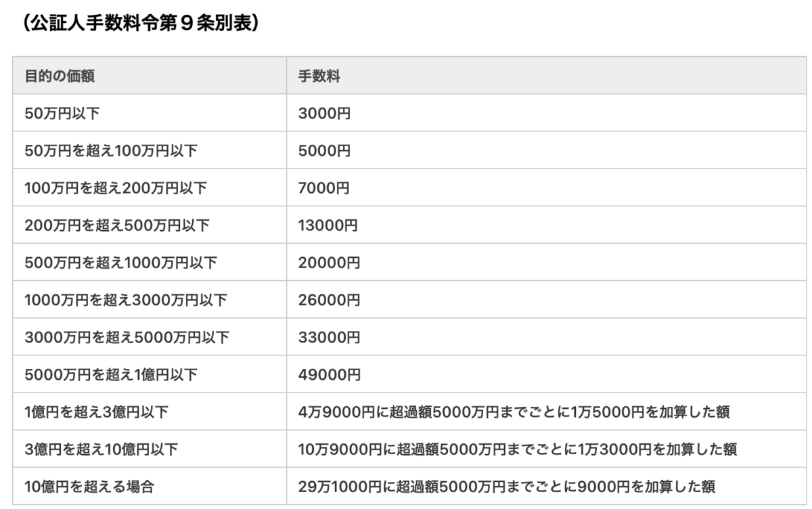Click the fee text starting with 10万9000円
The height and width of the screenshot is (509, 812).
[517, 449]
